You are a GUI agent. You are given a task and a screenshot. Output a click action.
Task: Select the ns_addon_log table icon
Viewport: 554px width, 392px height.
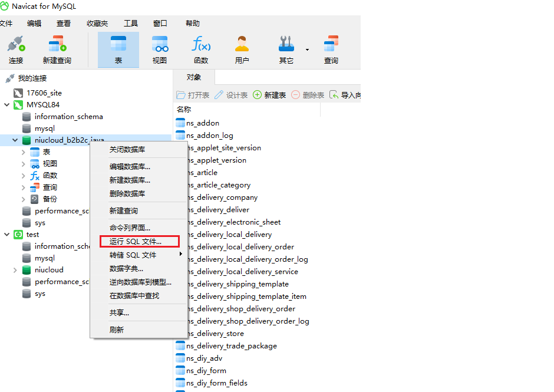coord(180,136)
